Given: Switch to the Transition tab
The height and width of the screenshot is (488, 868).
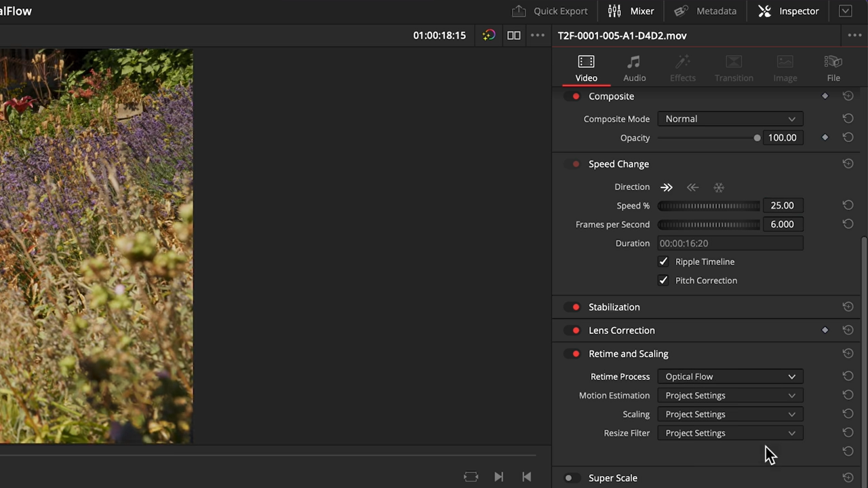Looking at the screenshot, I should coord(734,69).
